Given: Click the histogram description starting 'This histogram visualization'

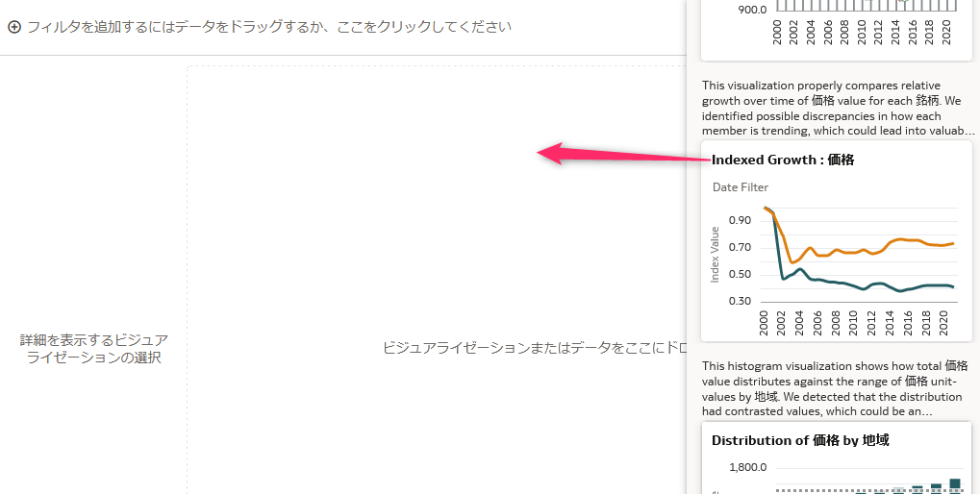Looking at the screenshot, I should (835, 388).
